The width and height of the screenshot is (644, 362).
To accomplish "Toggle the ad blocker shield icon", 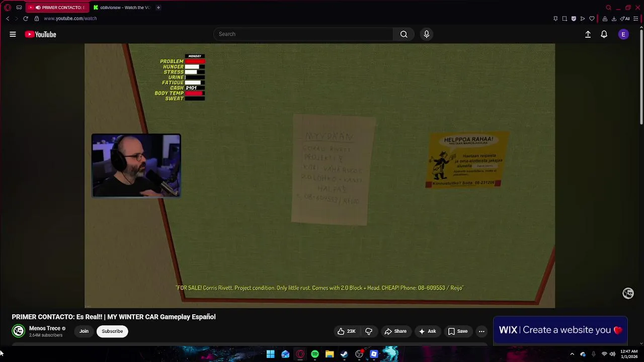I will pyautogui.click(x=574, y=19).
